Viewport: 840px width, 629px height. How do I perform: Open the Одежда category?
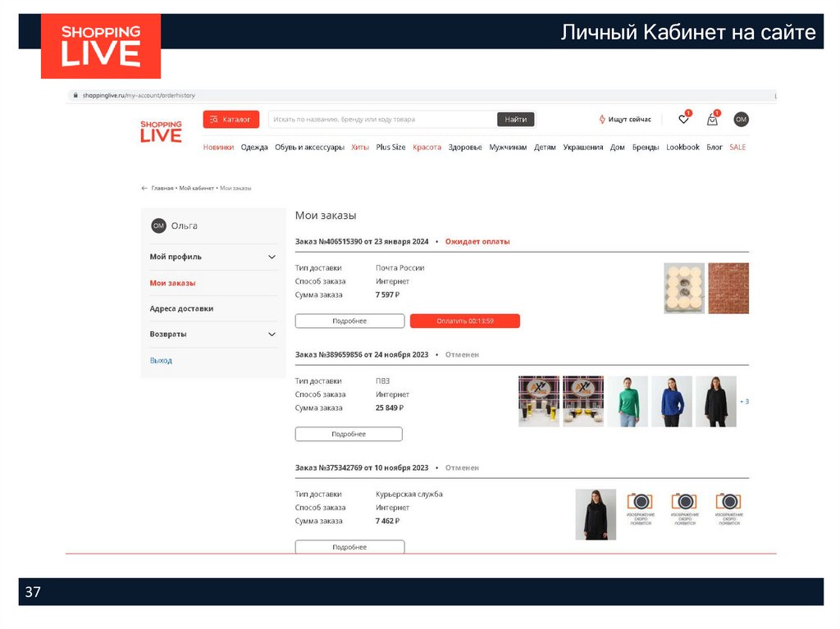coord(254,148)
